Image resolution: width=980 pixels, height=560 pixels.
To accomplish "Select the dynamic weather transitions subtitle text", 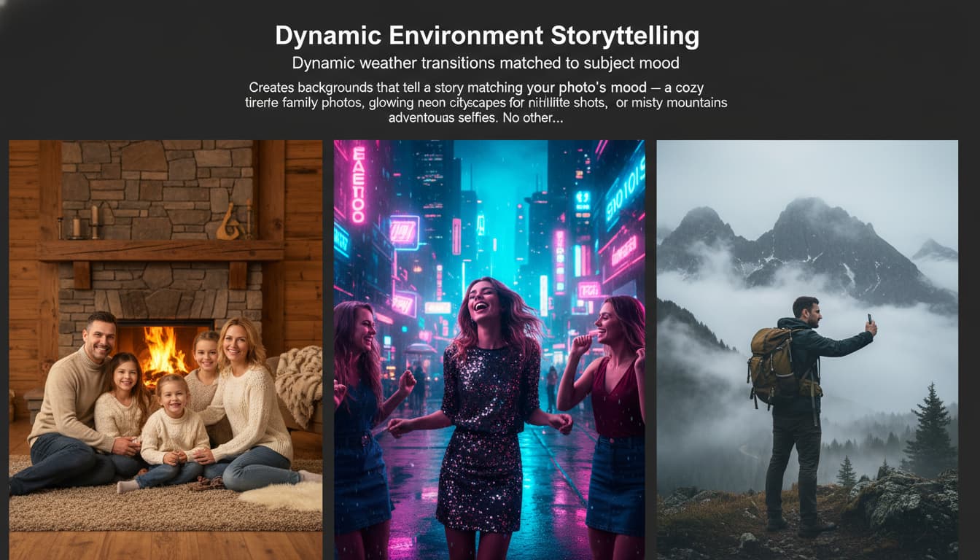I will [486, 63].
